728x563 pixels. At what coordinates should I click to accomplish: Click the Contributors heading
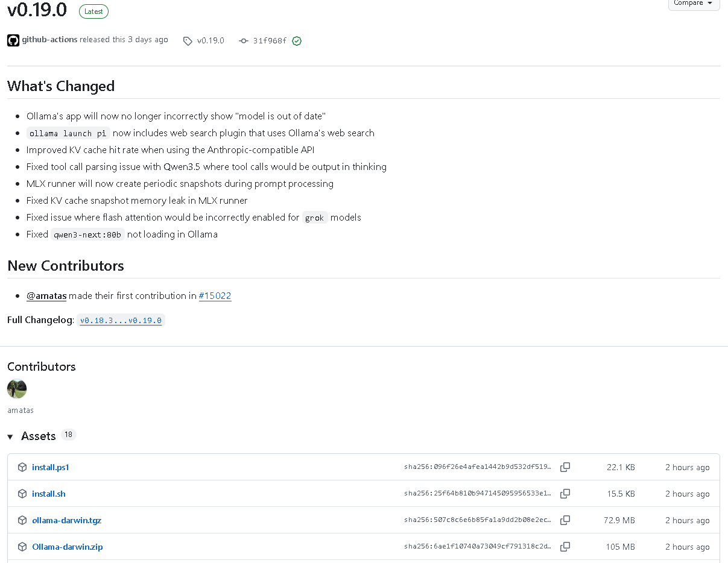pyautogui.click(x=42, y=366)
